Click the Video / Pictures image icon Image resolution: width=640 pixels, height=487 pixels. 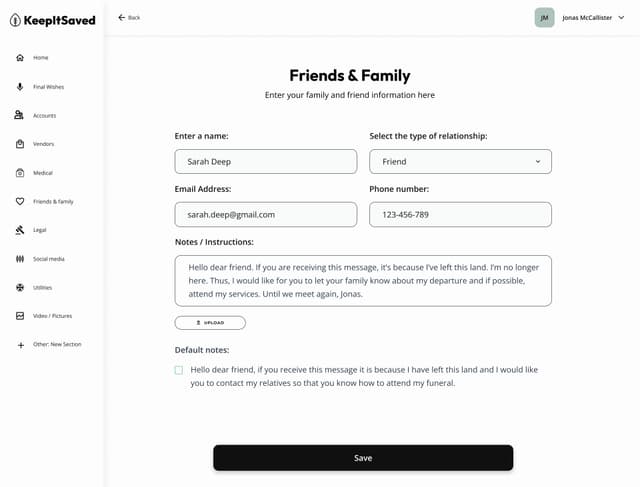(x=20, y=316)
